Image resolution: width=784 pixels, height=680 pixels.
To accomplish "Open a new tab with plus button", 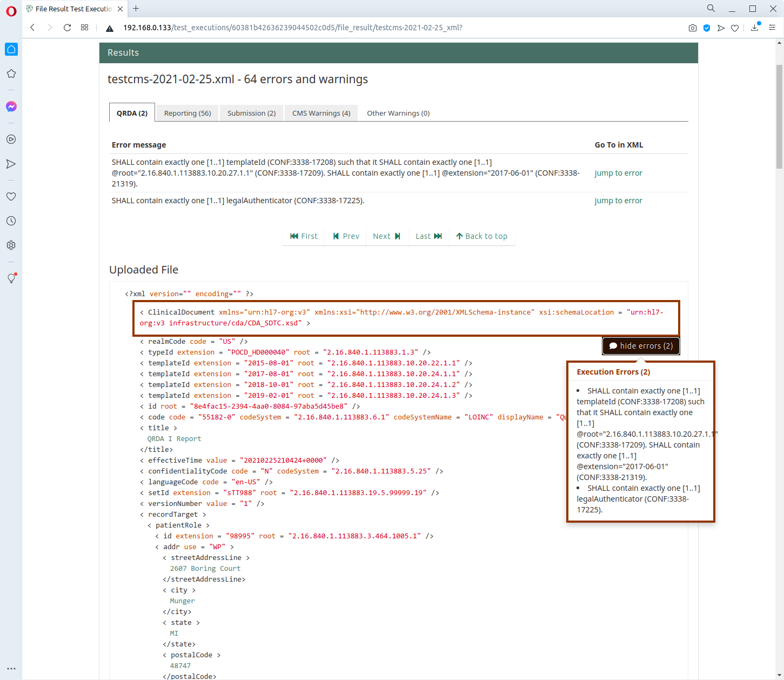I will [136, 9].
